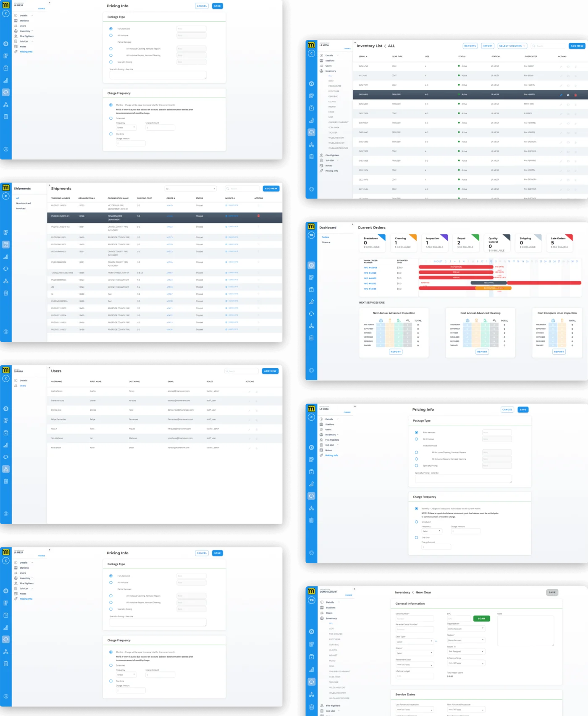Click the search field on Shipments screen
The width and height of the screenshot is (588, 716).
click(x=242, y=189)
